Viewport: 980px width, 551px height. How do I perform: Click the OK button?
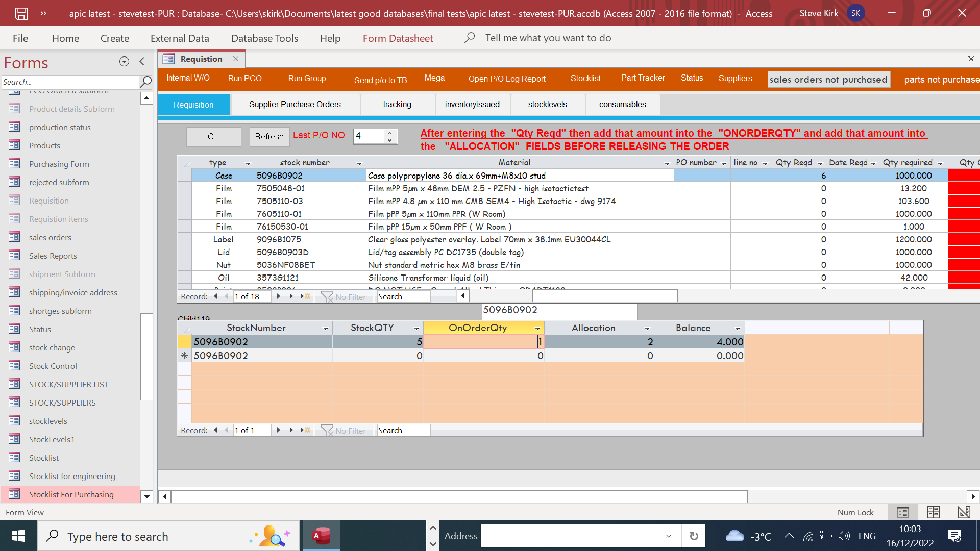[x=213, y=136]
